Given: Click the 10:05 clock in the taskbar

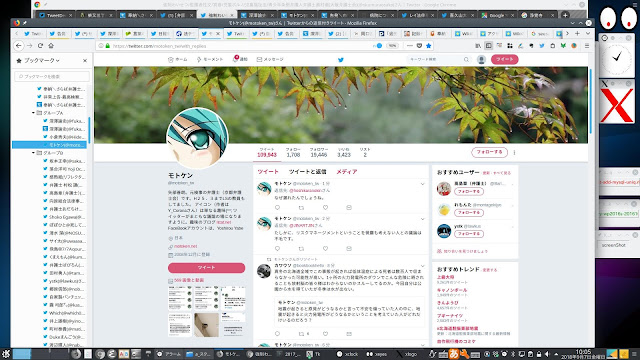Looking at the screenshot, I should (x=583, y=351).
